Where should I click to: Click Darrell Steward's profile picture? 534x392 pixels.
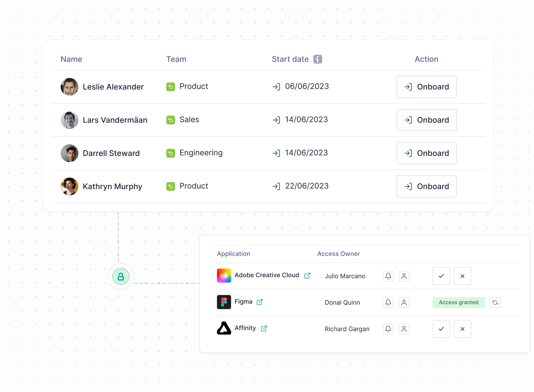(69, 153)
